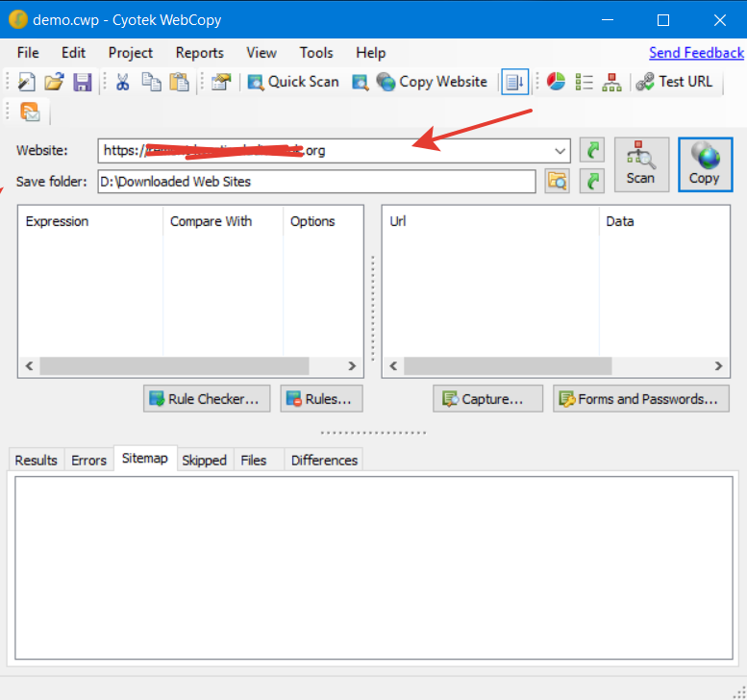Image resolution: width=747 pixels, height=700 pixels.
Task: Click the Rules... button
Action: tap(321, 399)
